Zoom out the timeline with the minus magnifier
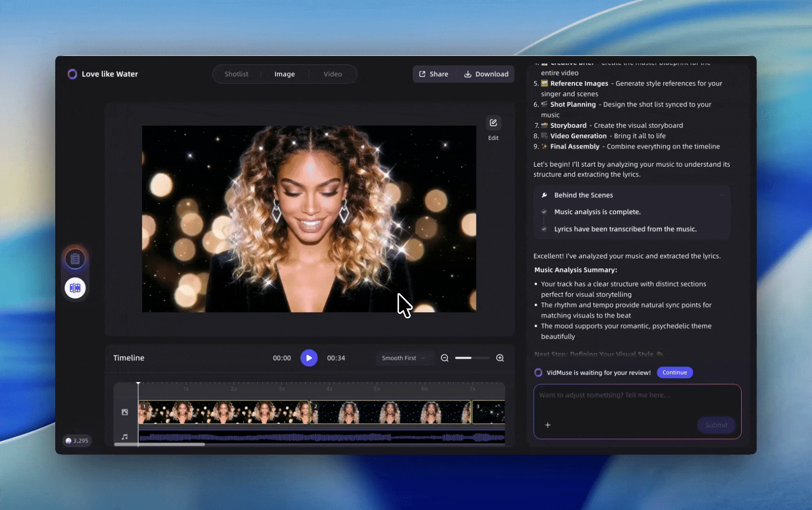 point(445,358)
